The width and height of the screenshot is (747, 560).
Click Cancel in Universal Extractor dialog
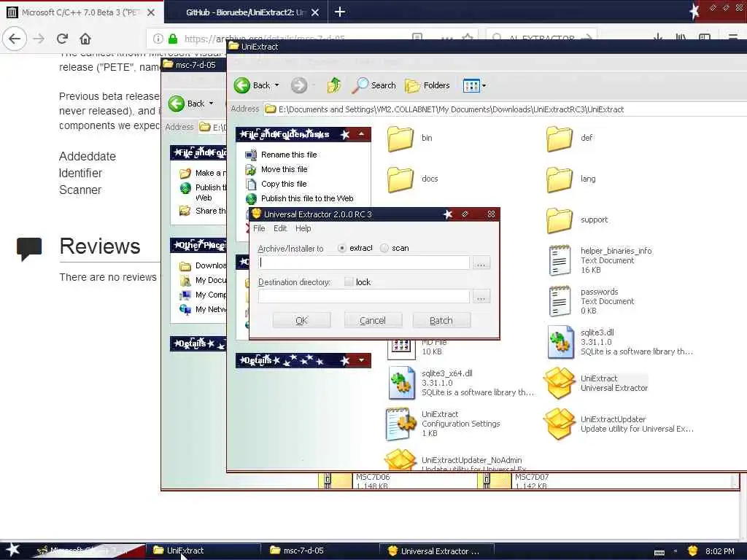[373, 321]
